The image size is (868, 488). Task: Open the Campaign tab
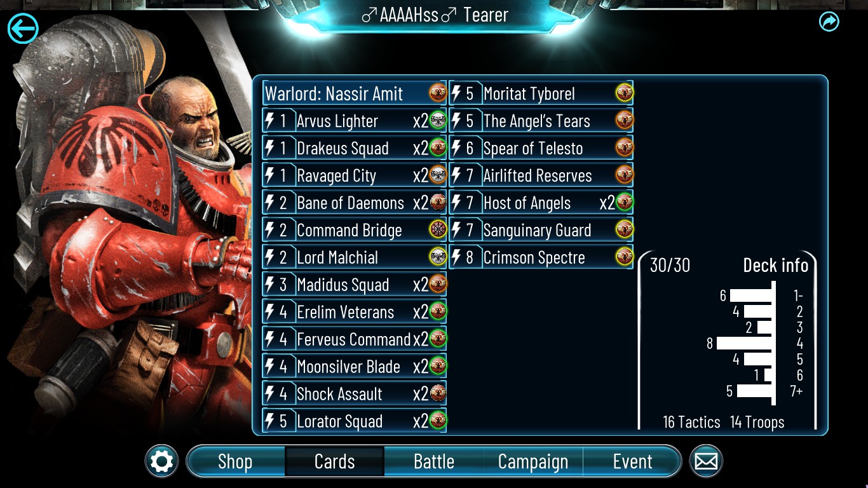[x=533, y=461]
